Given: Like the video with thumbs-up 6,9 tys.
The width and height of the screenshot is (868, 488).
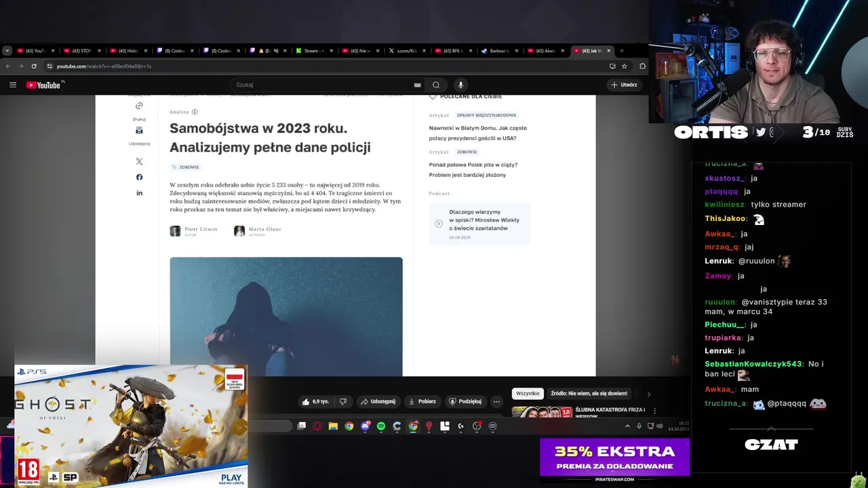Looking at the screenshot, I should click(315, 401).
